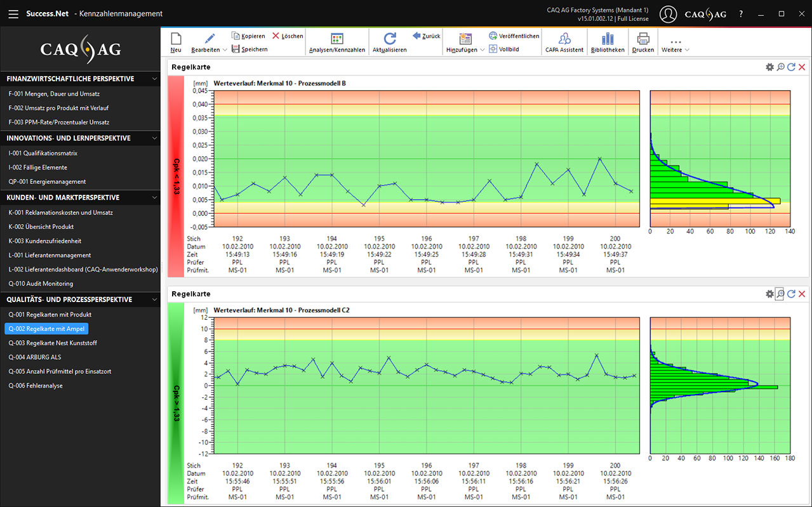Open the Weitere more options menu
The image size is (812, 507).
[675, 44]
